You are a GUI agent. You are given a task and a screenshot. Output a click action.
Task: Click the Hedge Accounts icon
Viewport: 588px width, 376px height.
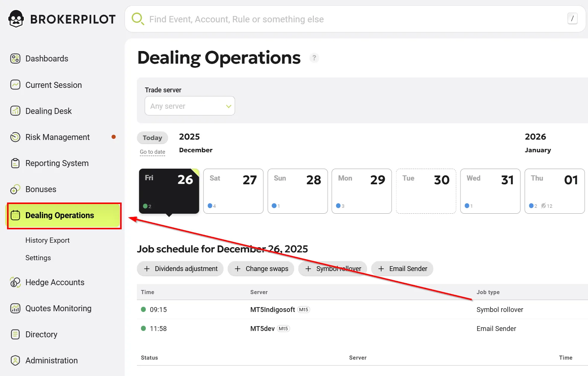(x=15, y=282)
